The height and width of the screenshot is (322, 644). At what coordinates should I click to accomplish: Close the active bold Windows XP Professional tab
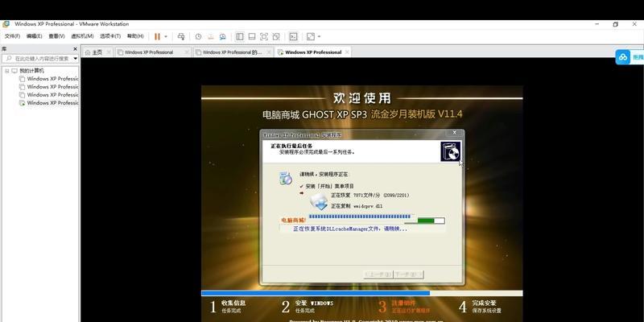coord(347,52)
